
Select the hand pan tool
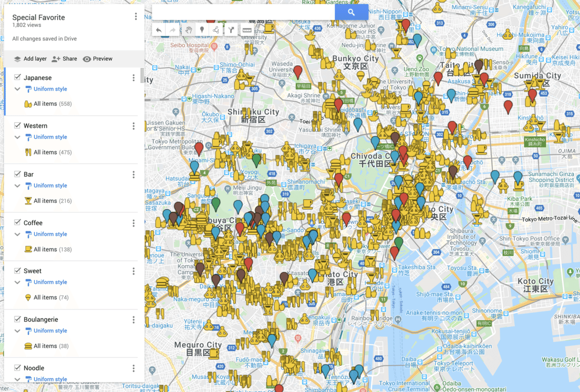(188, 30)
